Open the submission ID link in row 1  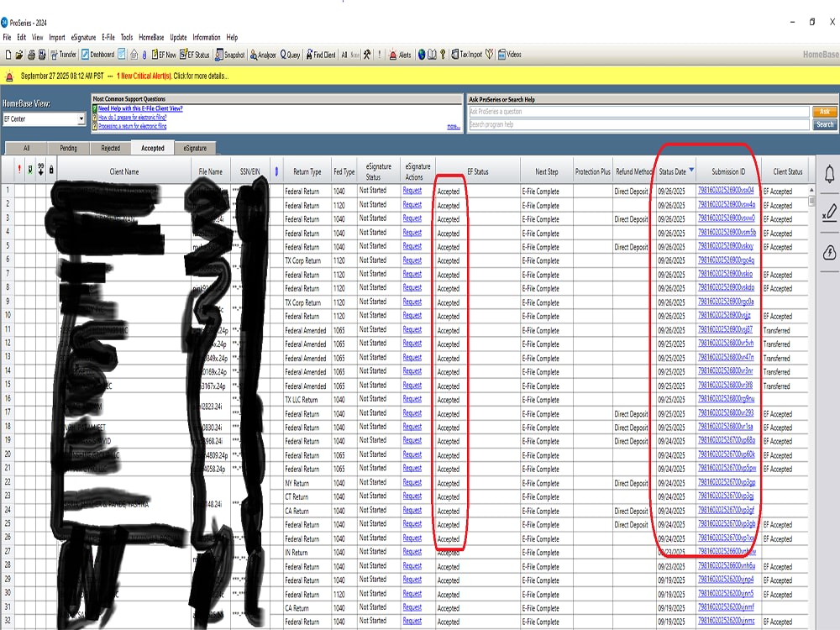[x=726, y=190]
